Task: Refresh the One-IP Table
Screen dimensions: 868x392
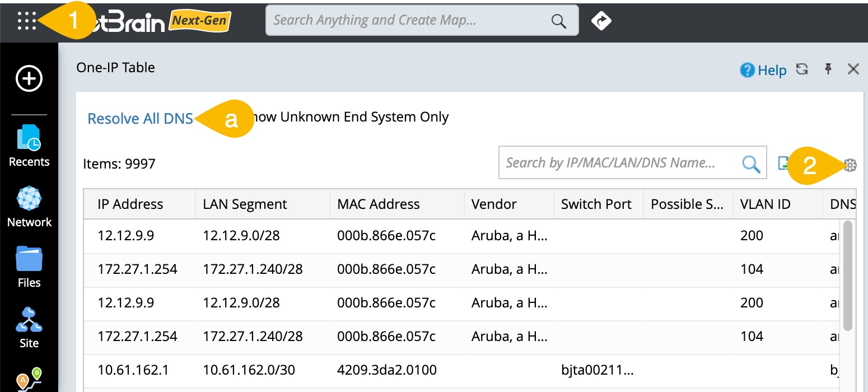Action: click(x=802, y=69)
